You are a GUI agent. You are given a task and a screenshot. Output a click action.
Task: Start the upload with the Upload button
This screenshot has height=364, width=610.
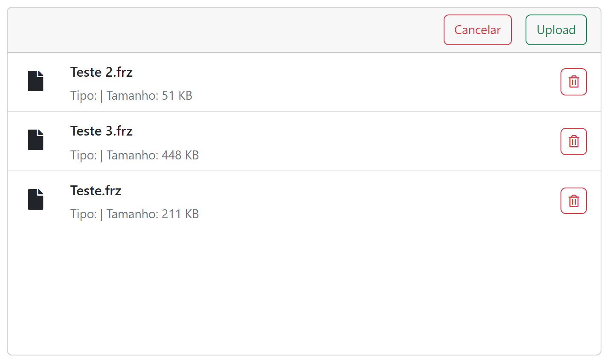click(556, 30)
